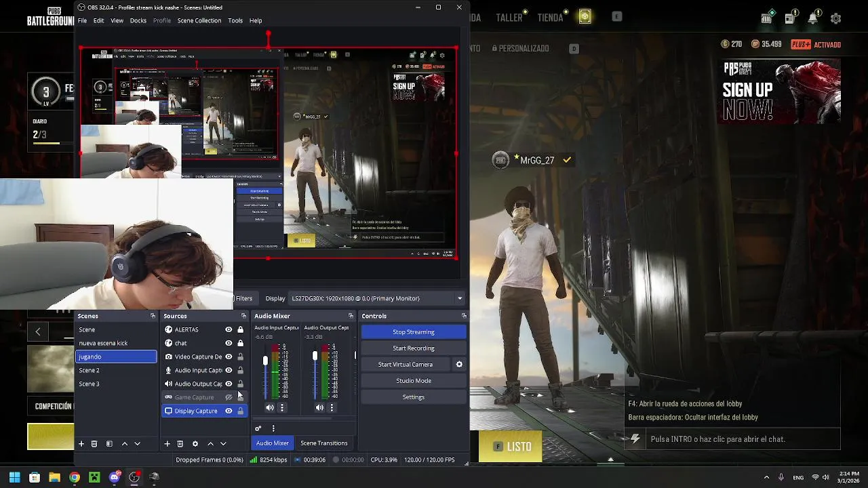This screenshot has height=488, width=868.
Task: Click Start Recording button
Action: [x=414, y=348]
